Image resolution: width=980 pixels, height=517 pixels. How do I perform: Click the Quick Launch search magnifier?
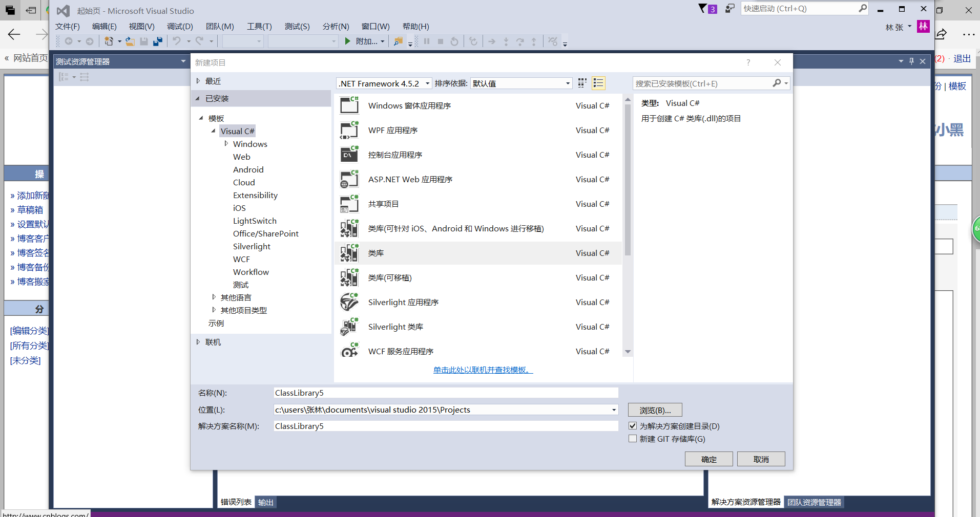click(863, 8)
